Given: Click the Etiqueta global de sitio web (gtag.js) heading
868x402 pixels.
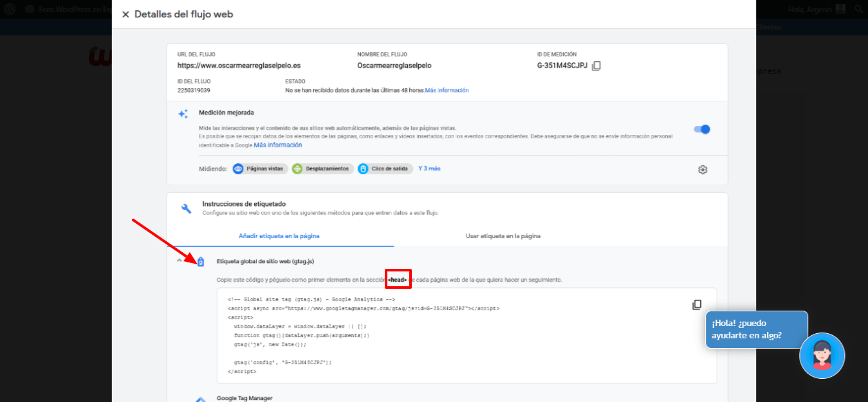Looking at the screenshot, I should pyautogui.click(x=265, y=261).
